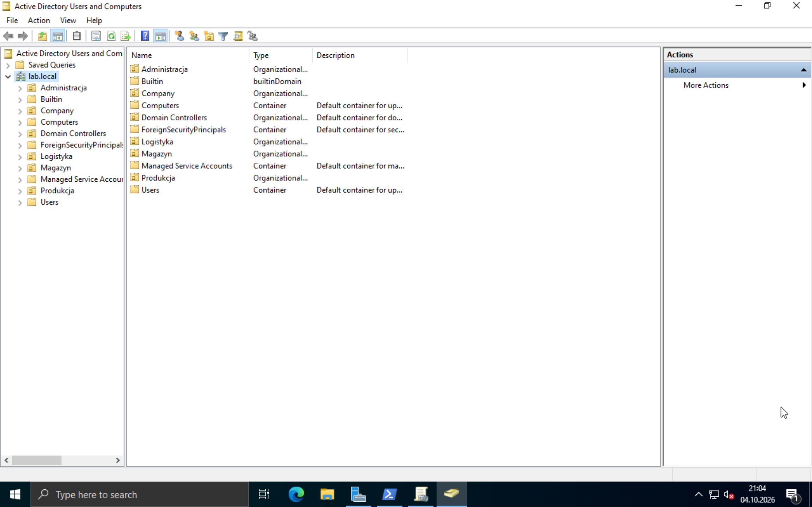Screen dimensions: 812x507
Task: Click the Forward arrow toolbar icon
Action: click(x=23, y=36)
